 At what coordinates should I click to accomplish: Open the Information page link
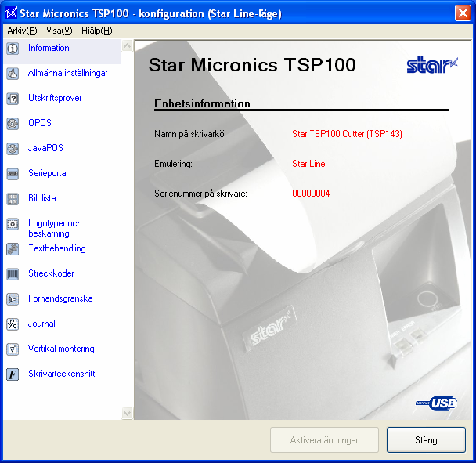point(49,48)
